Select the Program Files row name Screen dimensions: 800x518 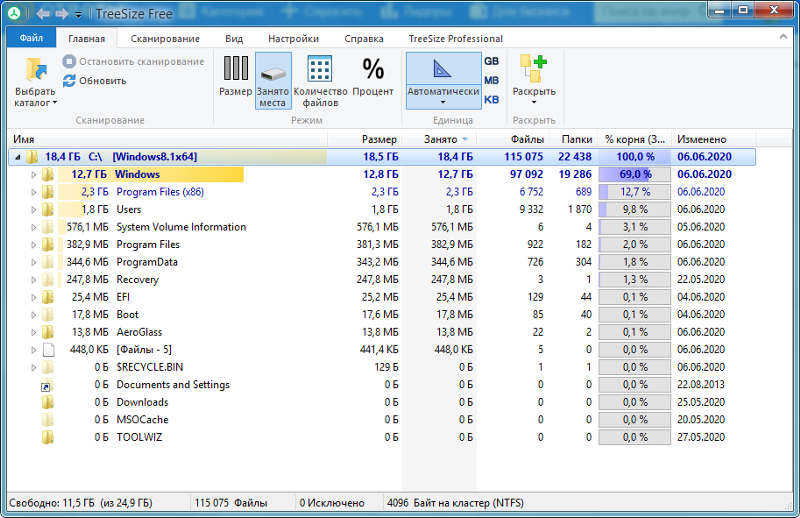click(x=148, y=244)
